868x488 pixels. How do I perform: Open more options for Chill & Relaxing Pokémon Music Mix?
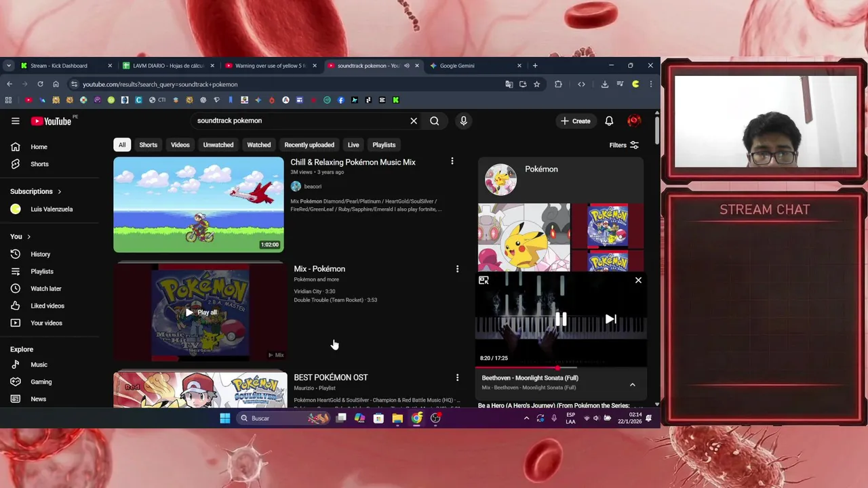pyautogui.click(x=452, y=161)
